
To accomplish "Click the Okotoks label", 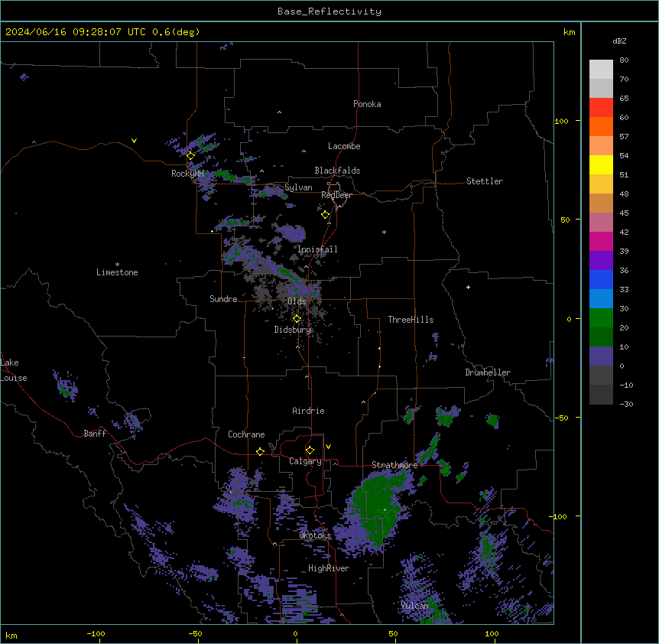I will pyautogui.click(x=315, y=535).
